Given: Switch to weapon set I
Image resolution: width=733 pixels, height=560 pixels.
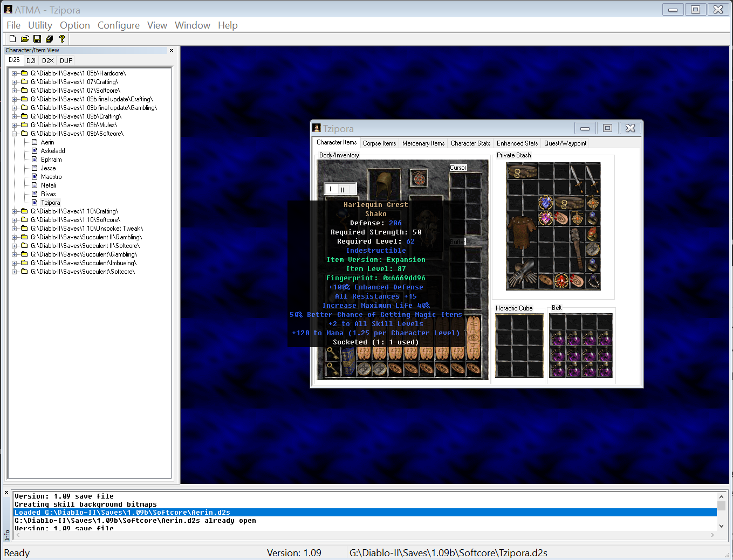Looking at the screenshot, I should click(331, 189).
